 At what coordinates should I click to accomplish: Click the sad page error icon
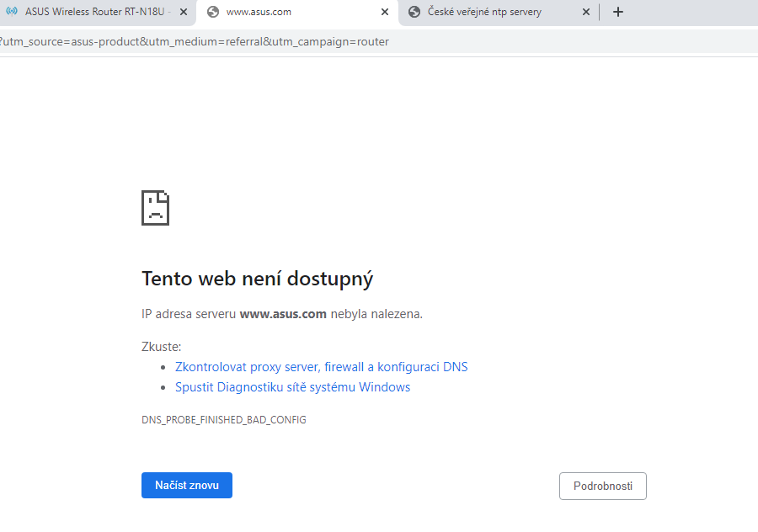155,207
